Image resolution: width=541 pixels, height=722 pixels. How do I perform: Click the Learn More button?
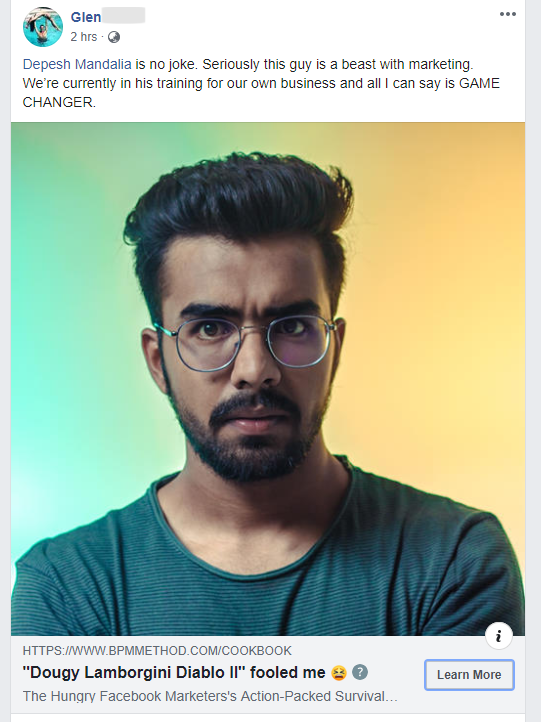click(469, 675)
